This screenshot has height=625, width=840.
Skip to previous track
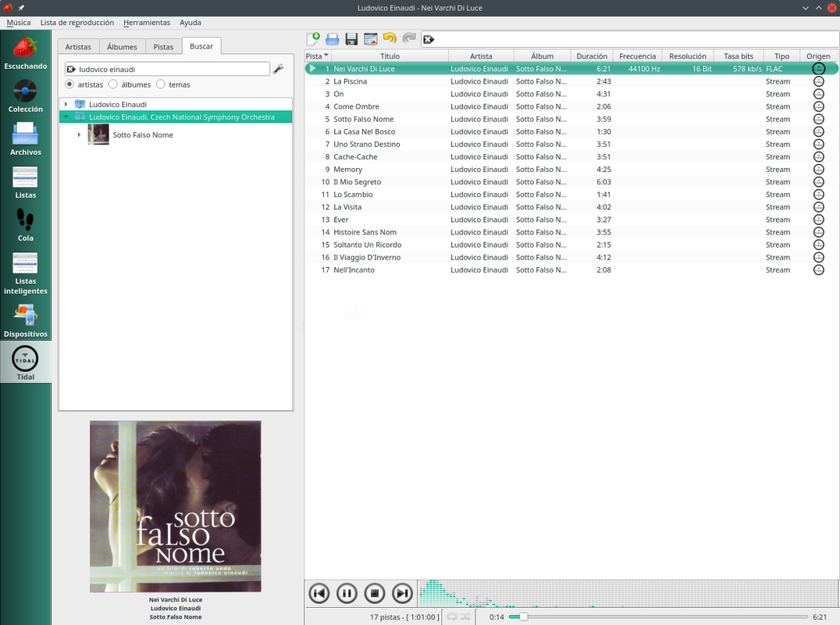[319, 594]
